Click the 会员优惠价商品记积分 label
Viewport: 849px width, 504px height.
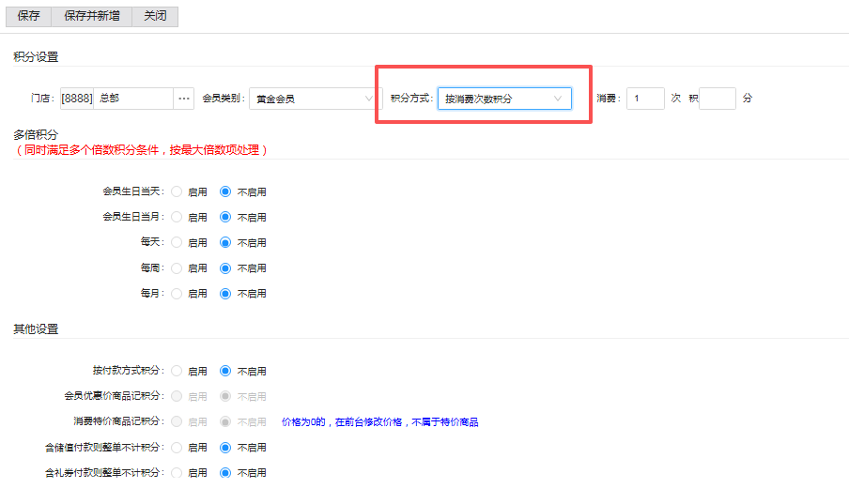(114, 396)
